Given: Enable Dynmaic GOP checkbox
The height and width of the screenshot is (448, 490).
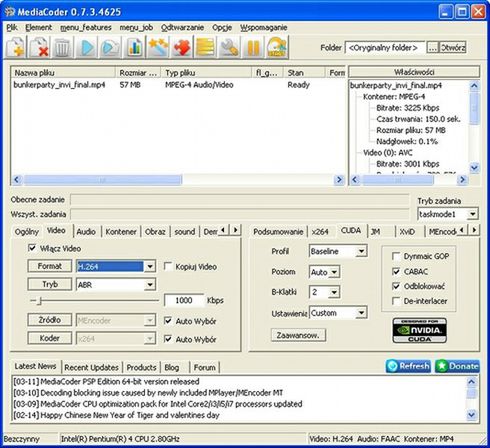Looking at the screenshot, I should click(x=396, y=256).
